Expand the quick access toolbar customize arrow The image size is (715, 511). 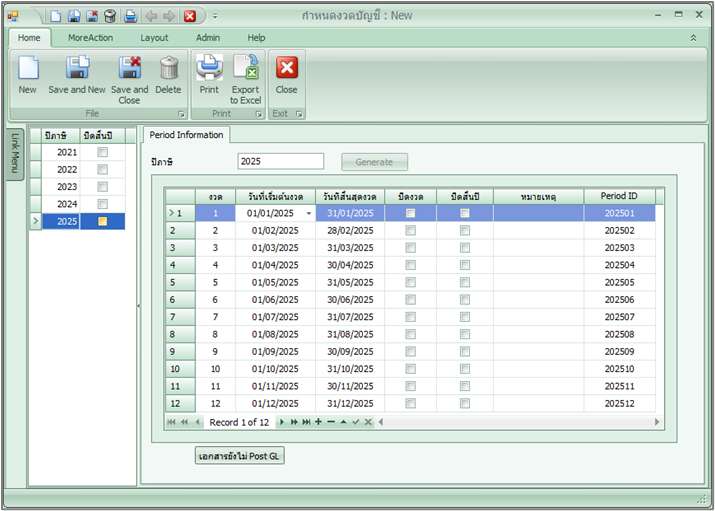point(215,16)
